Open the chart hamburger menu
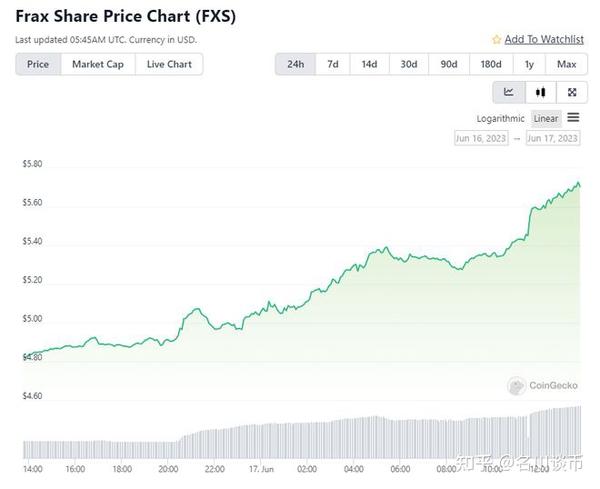Screen dimensions: 600x489 click(x=573, y=118)
